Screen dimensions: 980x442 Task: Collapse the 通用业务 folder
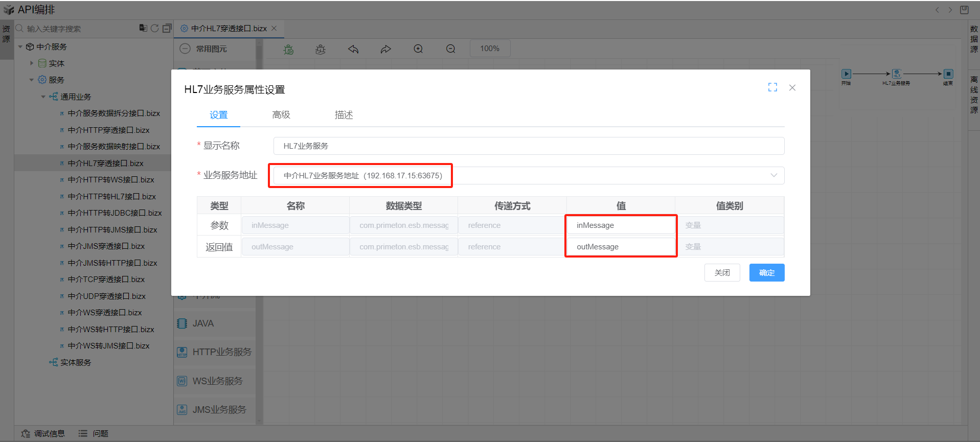click(x=43, y=97)
